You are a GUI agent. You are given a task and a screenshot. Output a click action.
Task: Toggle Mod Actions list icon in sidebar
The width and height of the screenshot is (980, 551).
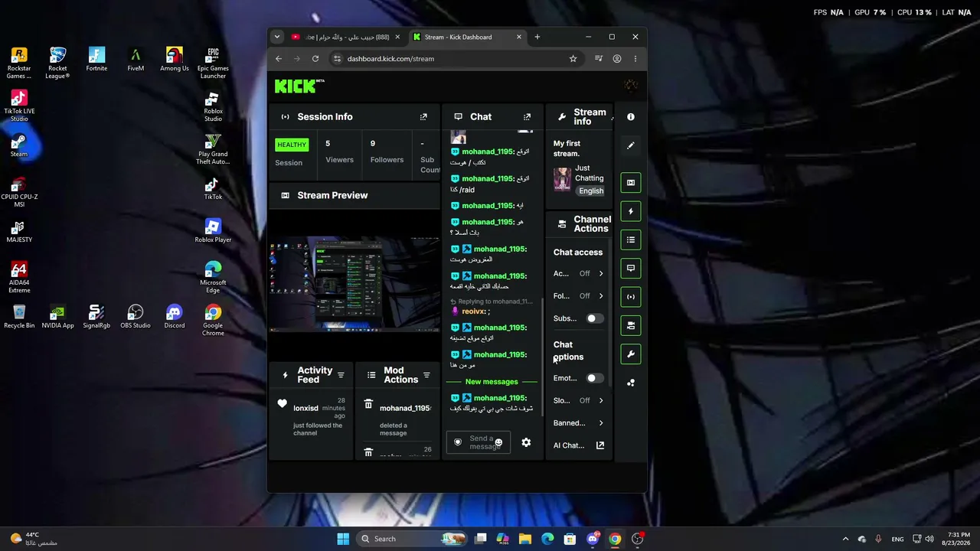click(x=631, y=240)
